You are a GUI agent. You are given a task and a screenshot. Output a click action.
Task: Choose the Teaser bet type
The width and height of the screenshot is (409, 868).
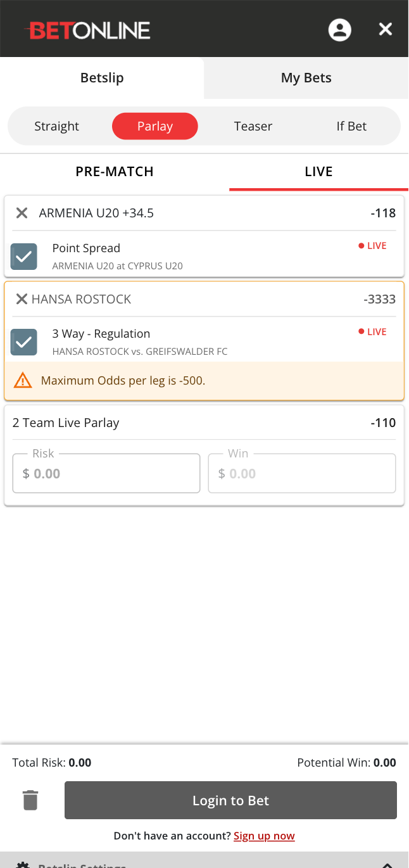[253, 126]
